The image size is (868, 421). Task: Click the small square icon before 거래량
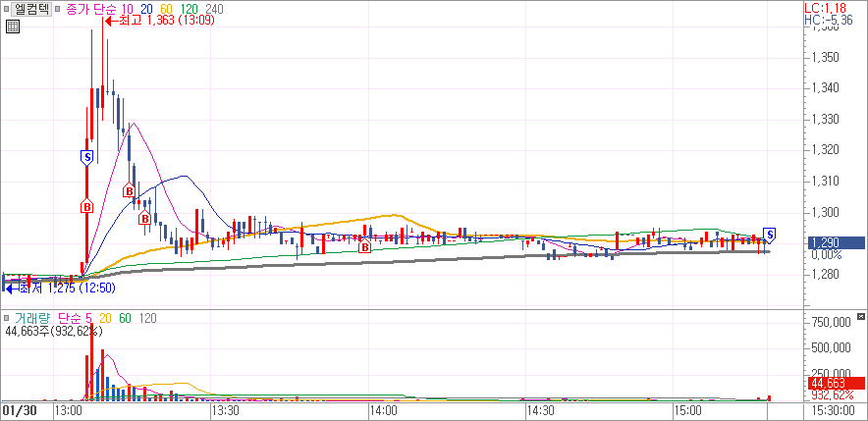6,318
